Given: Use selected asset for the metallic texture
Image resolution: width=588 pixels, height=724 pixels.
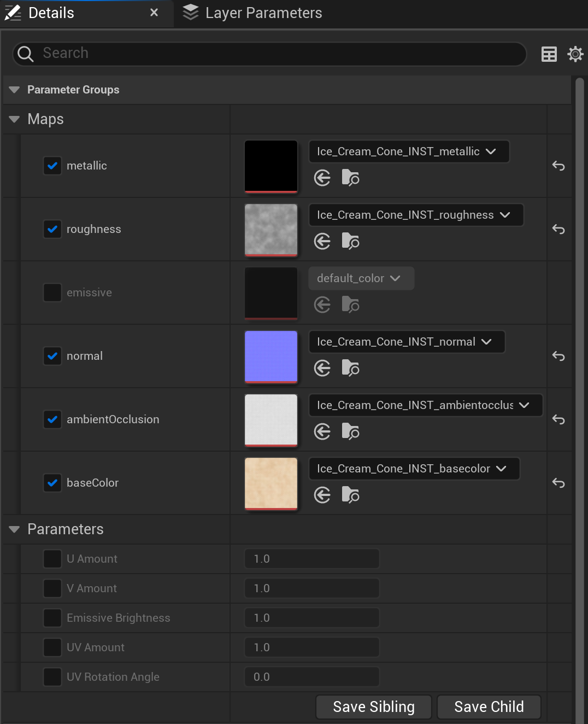Looking at the screenshot, I should click(x=322, y=177).
